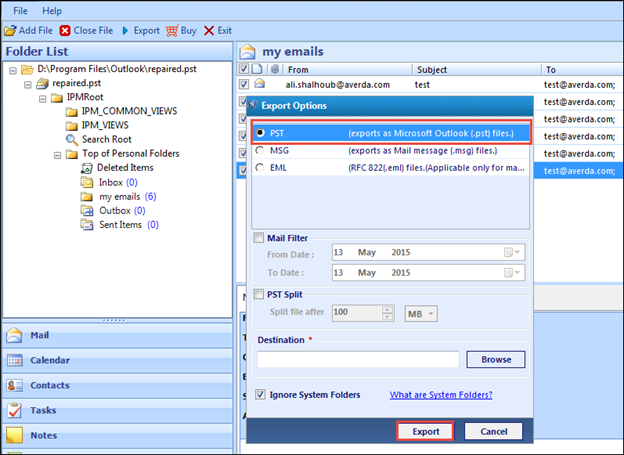Increase the split file size stepper
The image size is (624, 455).
387,310
